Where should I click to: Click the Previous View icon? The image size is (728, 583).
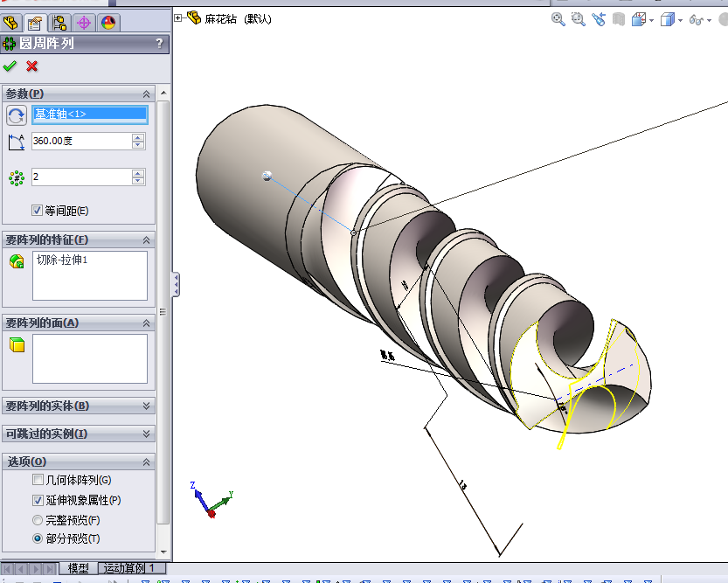pyautogui.click(x=599, y=19)
